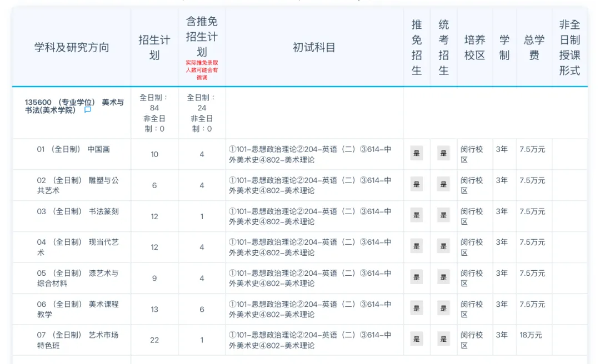Viewport: 600px width, 364px height.
Task: Click the 推免招生 column header
Action: tap(417, 47)
